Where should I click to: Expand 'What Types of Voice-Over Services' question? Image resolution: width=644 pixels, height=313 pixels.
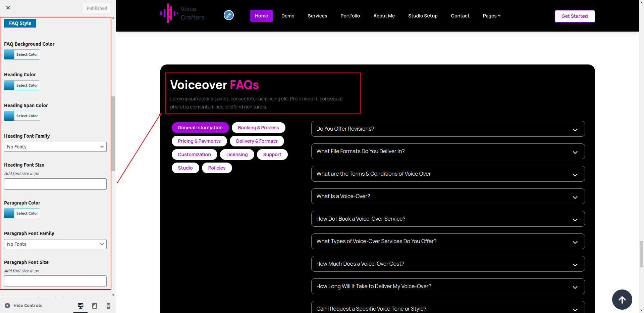tap(448, 241)
